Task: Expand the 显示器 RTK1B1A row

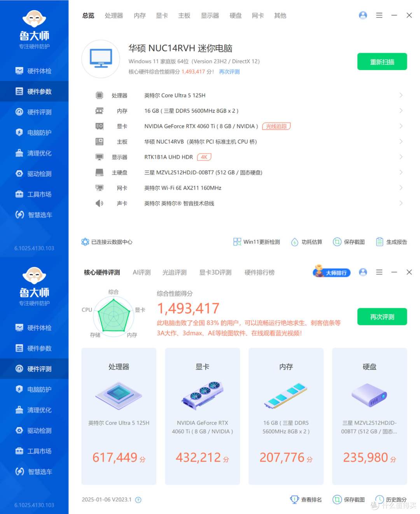Action: coord(248,157)
